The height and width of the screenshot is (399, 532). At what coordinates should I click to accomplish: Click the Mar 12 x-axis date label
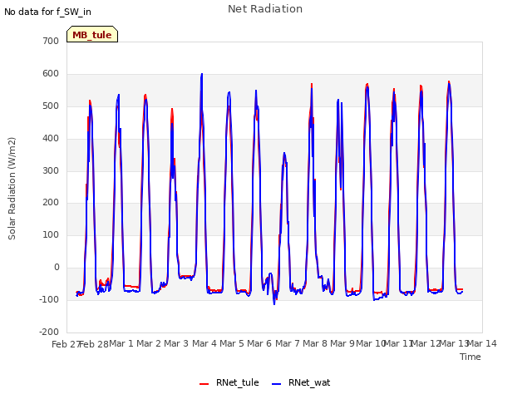coord(426,343)
